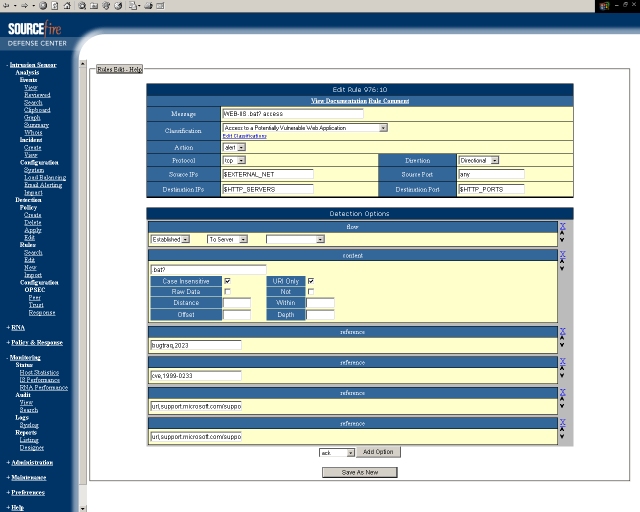The image size is (640, 512).
Task: Move the content option up with its arrow
Action: pos(562,261)
